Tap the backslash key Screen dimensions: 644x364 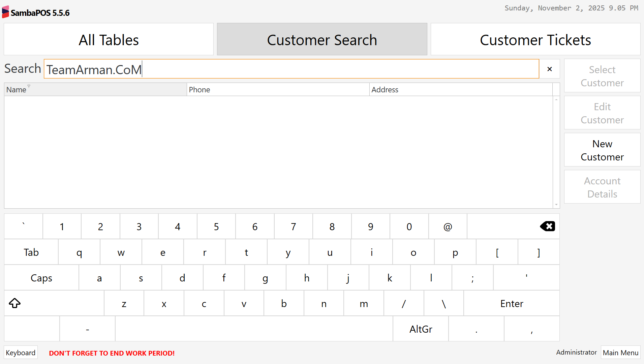tap(444, 303)
